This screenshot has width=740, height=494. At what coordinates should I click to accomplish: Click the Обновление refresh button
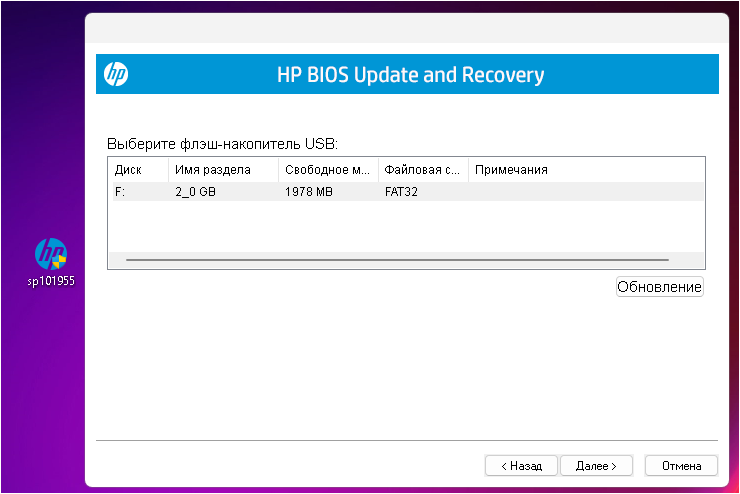[x=659, y=287]
